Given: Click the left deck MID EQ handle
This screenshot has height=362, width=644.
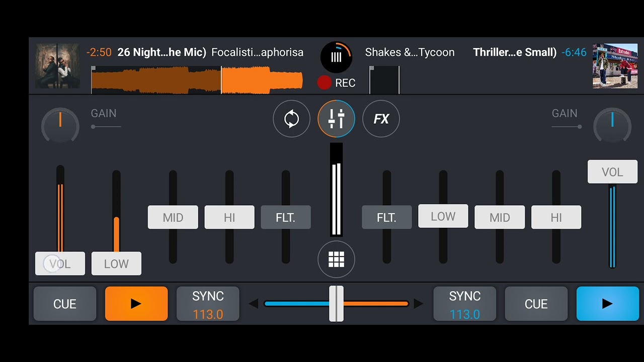Looking at the screenshot, I should pos(173,218).
